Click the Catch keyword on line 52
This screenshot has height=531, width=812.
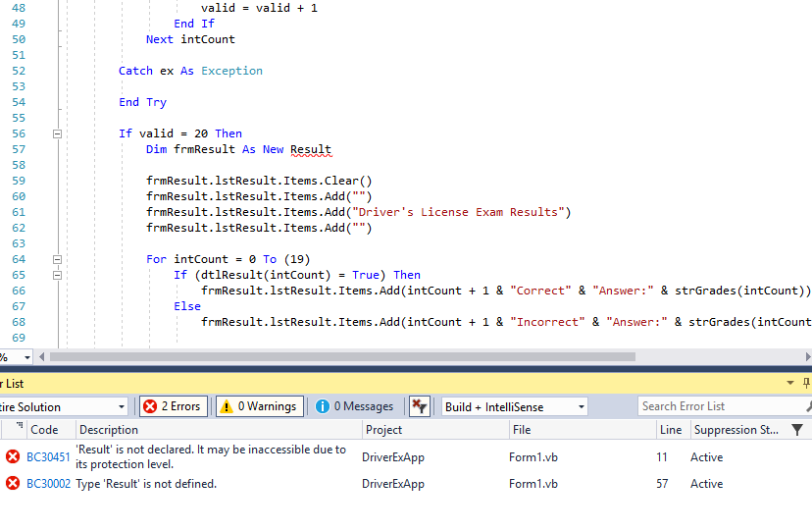click(x=135, y=71)
